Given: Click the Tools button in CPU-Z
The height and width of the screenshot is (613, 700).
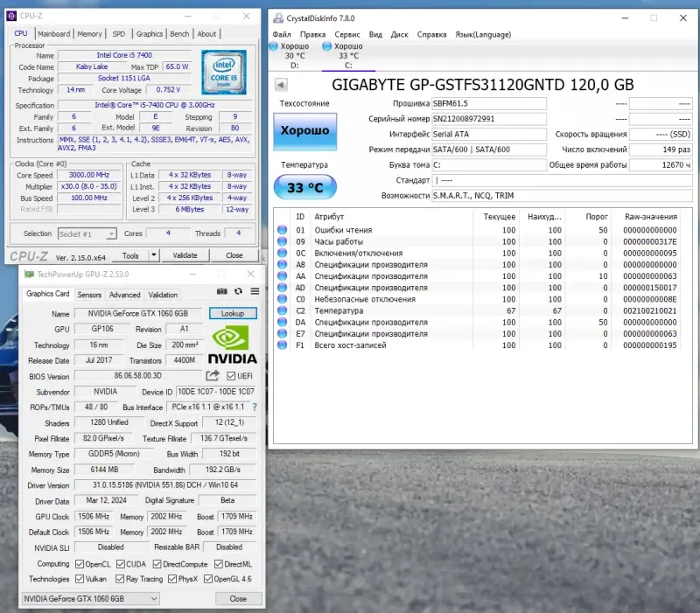Looking at the screenshot, I should pos(130,255).
